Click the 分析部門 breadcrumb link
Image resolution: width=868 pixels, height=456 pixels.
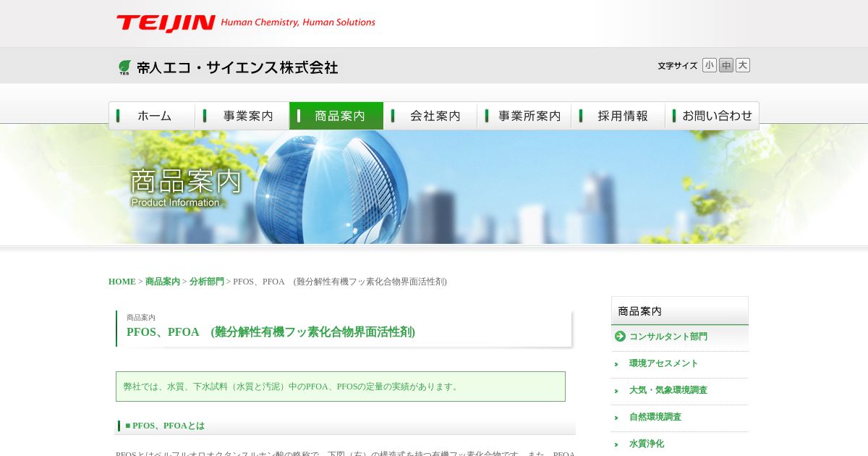pos(207,282)
